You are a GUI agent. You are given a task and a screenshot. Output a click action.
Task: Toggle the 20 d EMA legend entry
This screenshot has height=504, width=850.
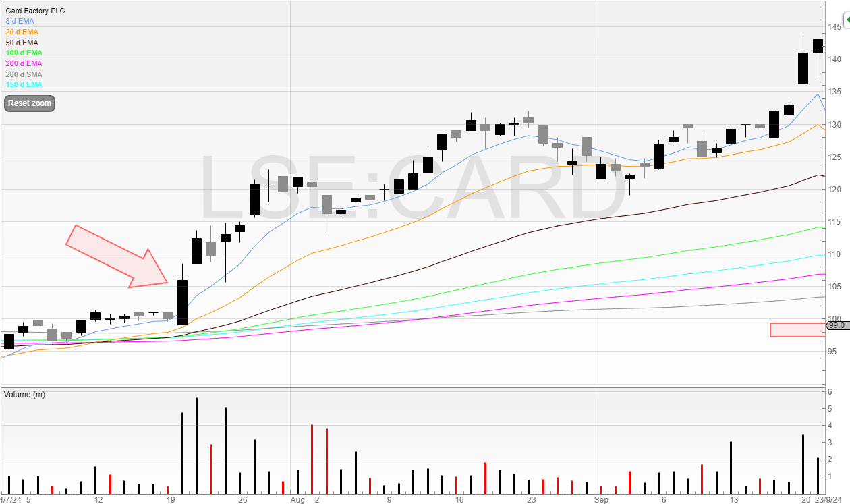tap(22, 32)
